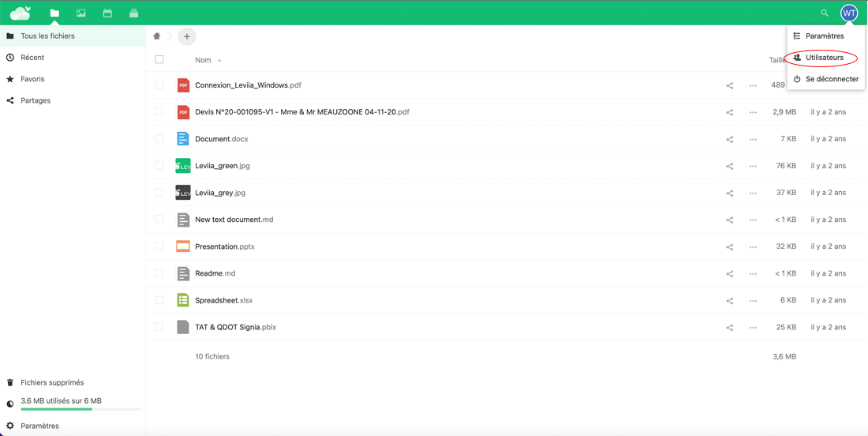Open the PDF icon of Connexion_Leviia_Windows.pdf
868x436 pixels.
point(183,85)
